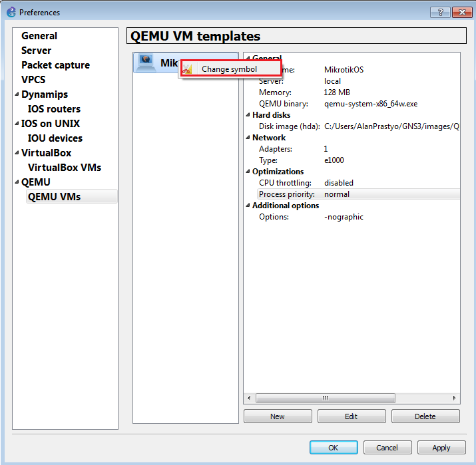
Task: Collapse the General details group arrow
Action: pos(248,58)
